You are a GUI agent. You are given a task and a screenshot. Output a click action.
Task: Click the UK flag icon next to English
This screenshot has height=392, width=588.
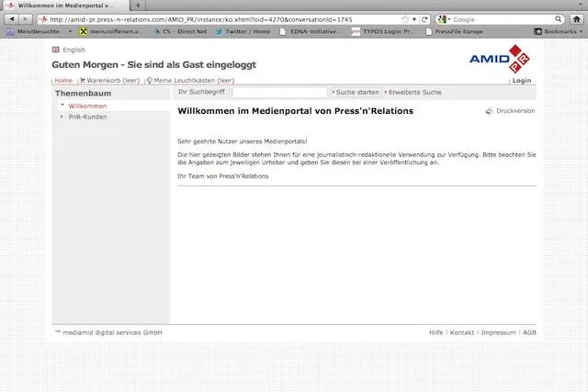tap(56, 50)
